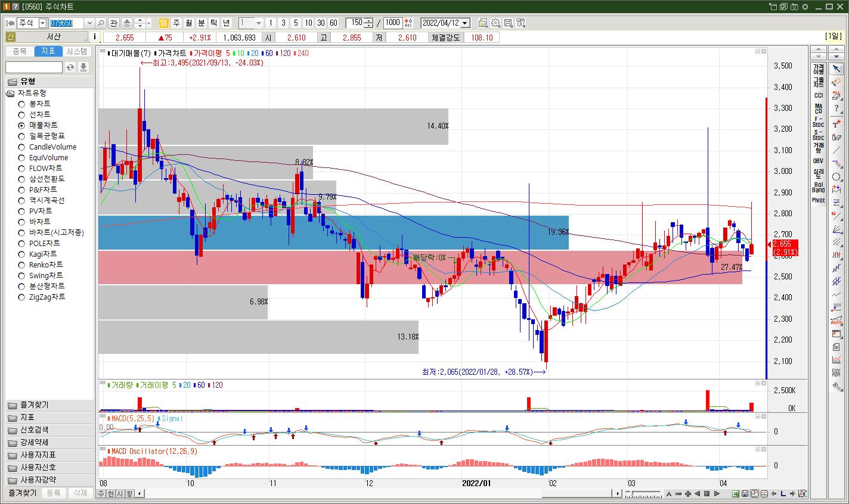Screen dimensions: 849x504
Task: Click the auto-scale 'A' icon at bottom
Action: coord(669,493)
